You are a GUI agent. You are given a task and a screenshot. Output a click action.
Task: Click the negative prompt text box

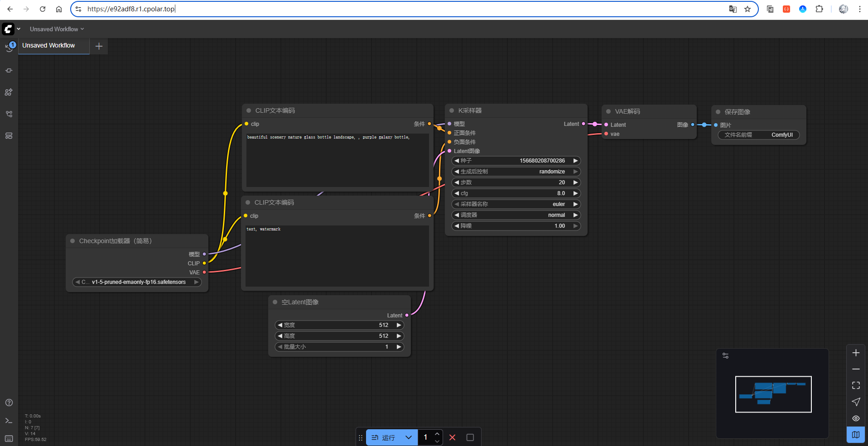(337, 256)
